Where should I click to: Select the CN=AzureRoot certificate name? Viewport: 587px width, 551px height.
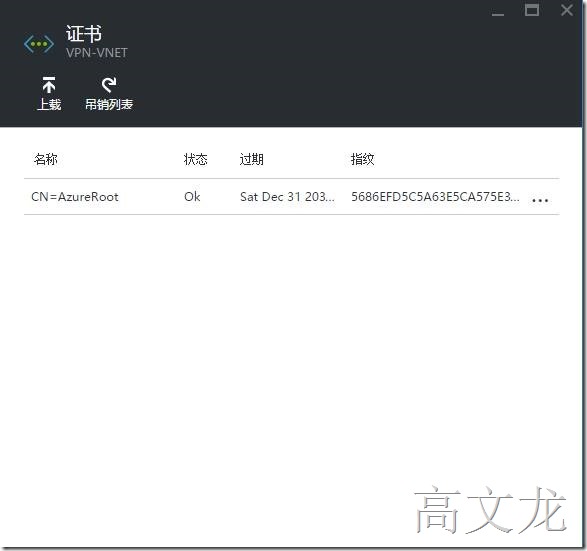tap(74, 197)
